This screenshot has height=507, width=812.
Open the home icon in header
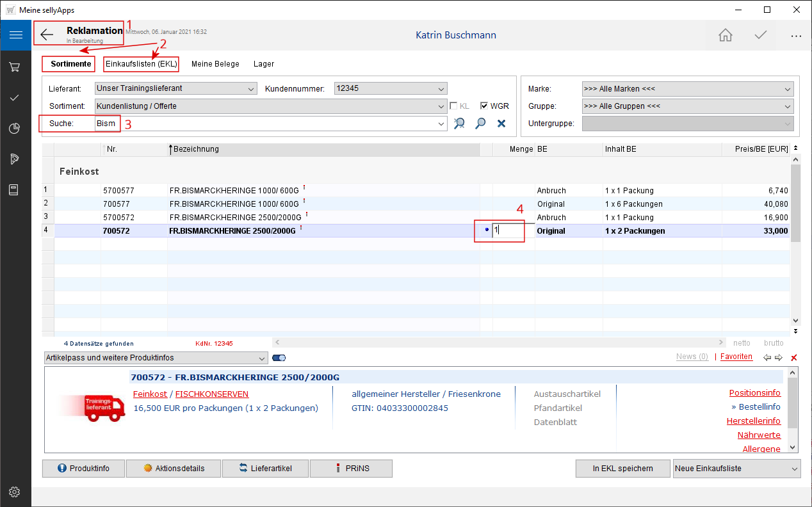click(725, 35)
